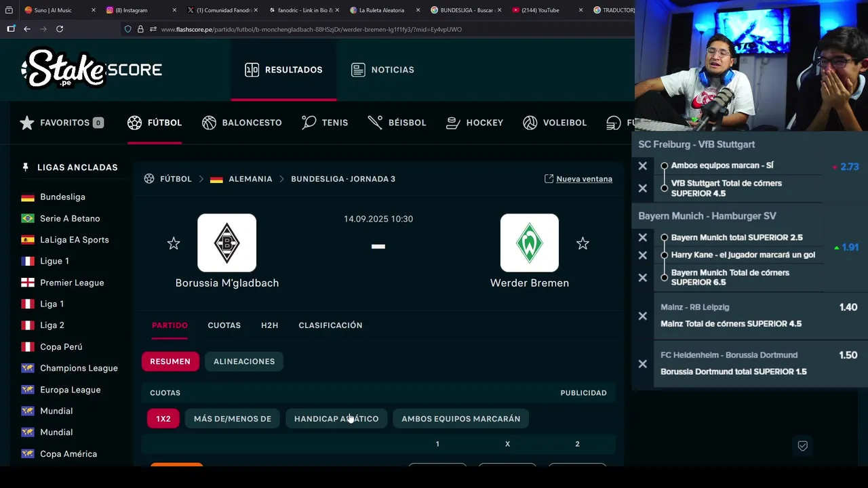Select MÁS DE/MENOS DE odds filter
Image resolution: width=868 pixels, height=488 pixels.
[233, 419]
